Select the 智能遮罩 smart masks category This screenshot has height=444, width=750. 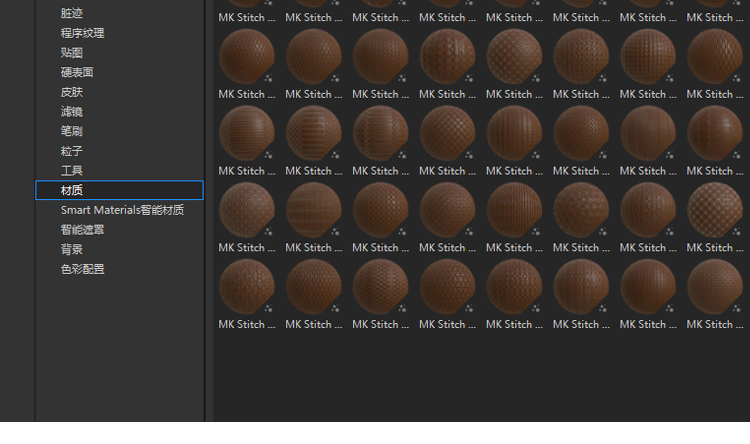point(82,230)
